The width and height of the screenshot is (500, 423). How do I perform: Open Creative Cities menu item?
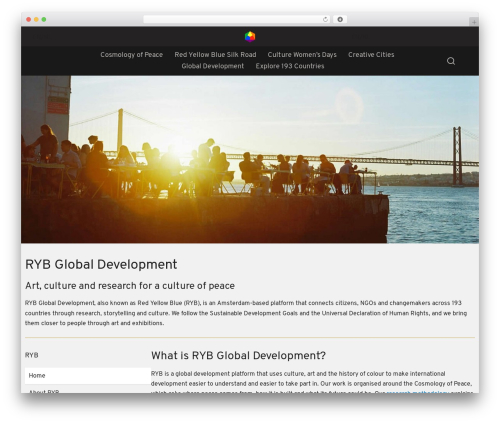371,55
